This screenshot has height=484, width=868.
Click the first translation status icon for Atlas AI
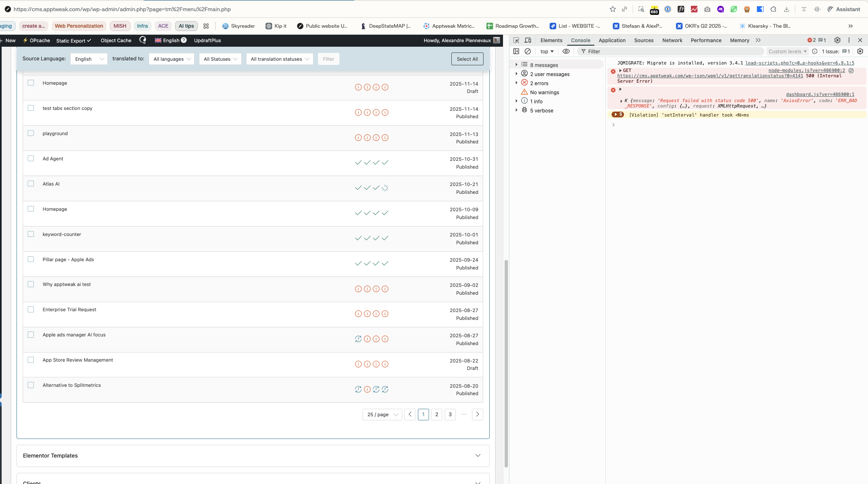click(358, 188)
